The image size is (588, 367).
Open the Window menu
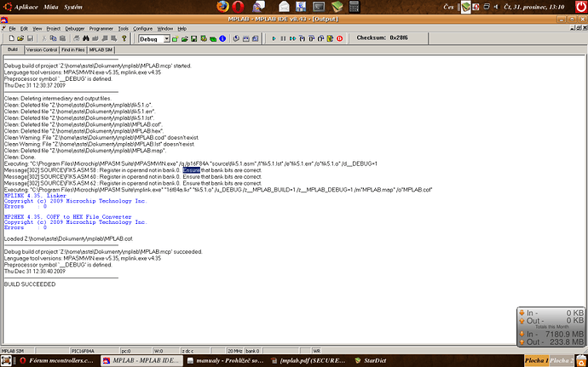point(165,28)
